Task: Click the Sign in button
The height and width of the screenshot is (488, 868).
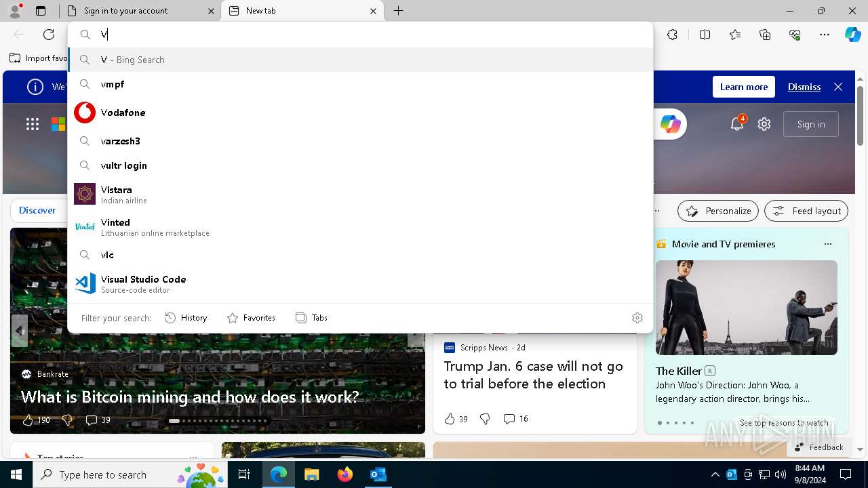Action: pos(811,124)
